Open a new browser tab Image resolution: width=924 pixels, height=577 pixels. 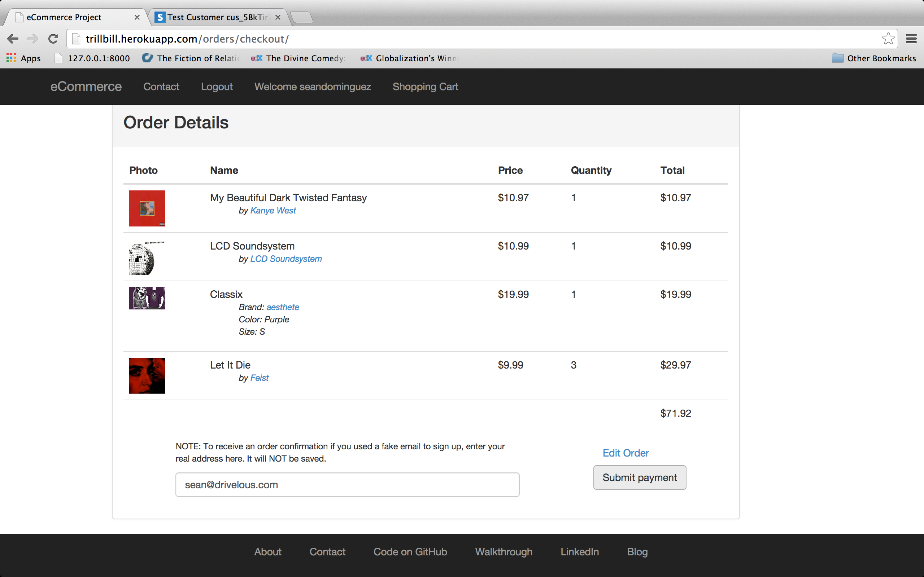pos(302,17)
